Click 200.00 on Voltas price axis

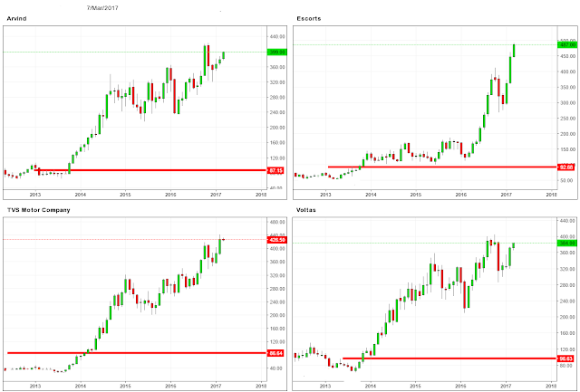tap(568, 317)
